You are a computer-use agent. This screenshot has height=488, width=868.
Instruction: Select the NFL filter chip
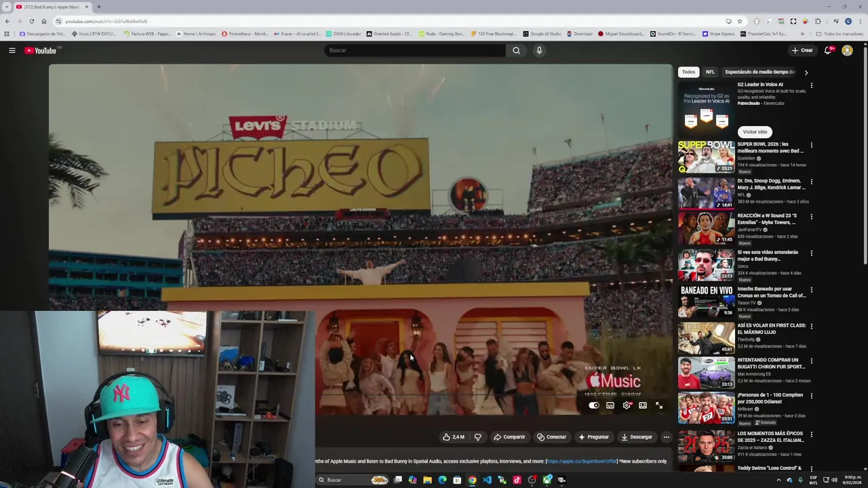(x=710, y=72)
